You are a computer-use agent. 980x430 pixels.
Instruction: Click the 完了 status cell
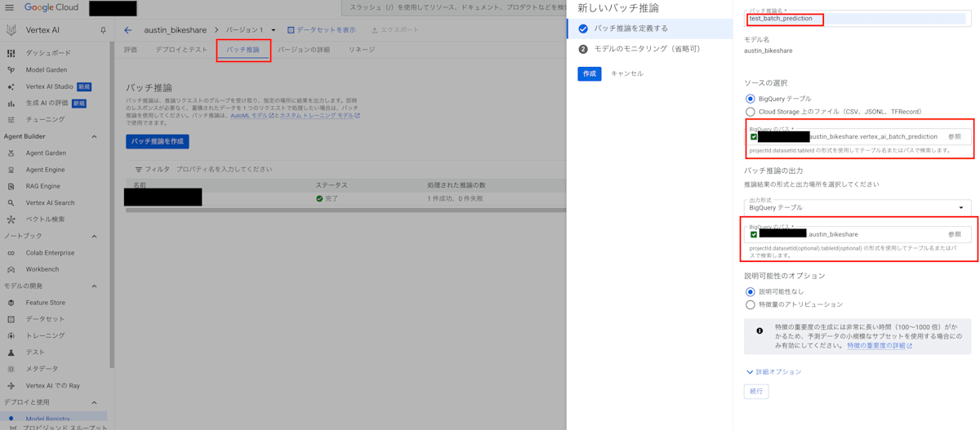(x=327, y=198)
